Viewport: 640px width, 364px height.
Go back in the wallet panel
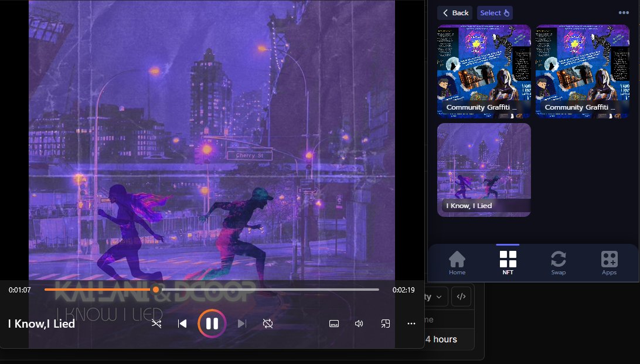[455, 13]
